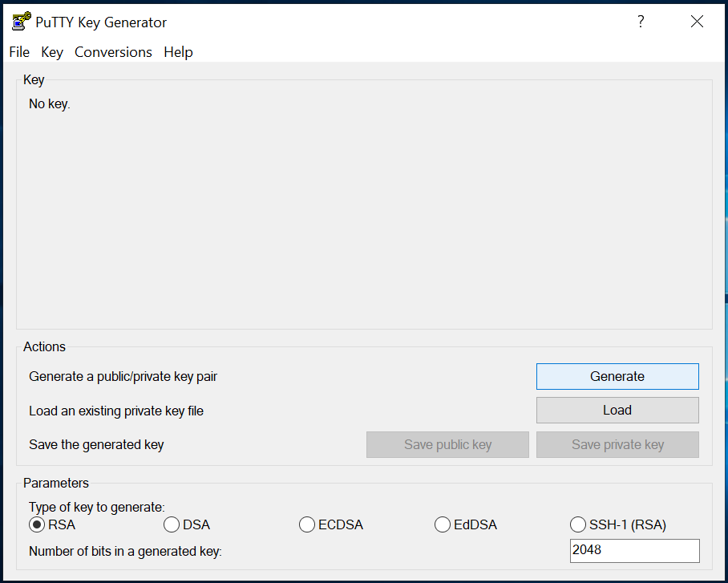
Task: Select the SSH-1 (RSA) key type
Action: [x=618, y=524]
